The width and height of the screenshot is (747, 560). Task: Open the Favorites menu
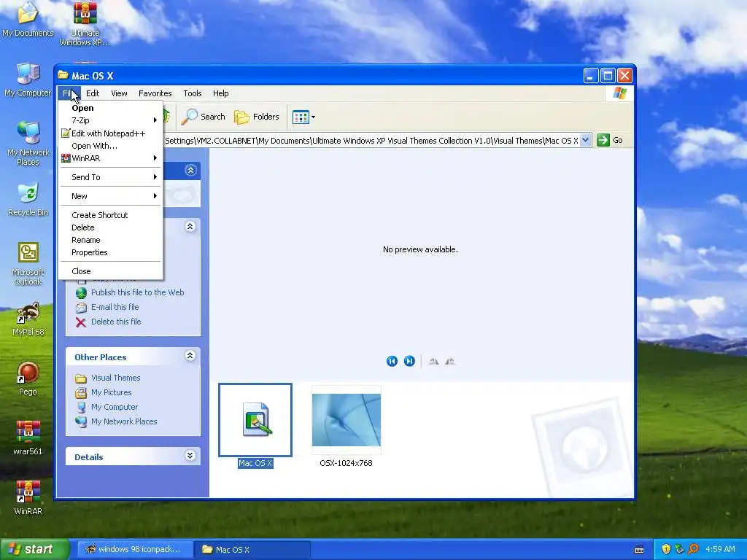point(155,93)
